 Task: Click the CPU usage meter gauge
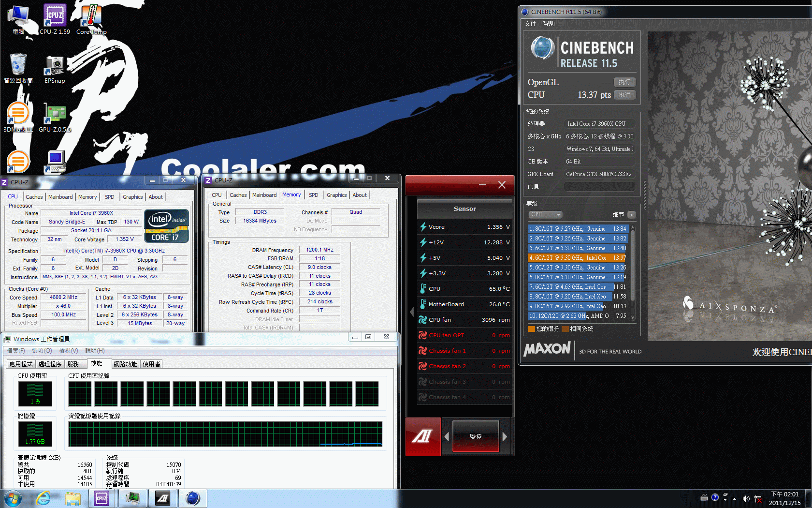point(35,394)
